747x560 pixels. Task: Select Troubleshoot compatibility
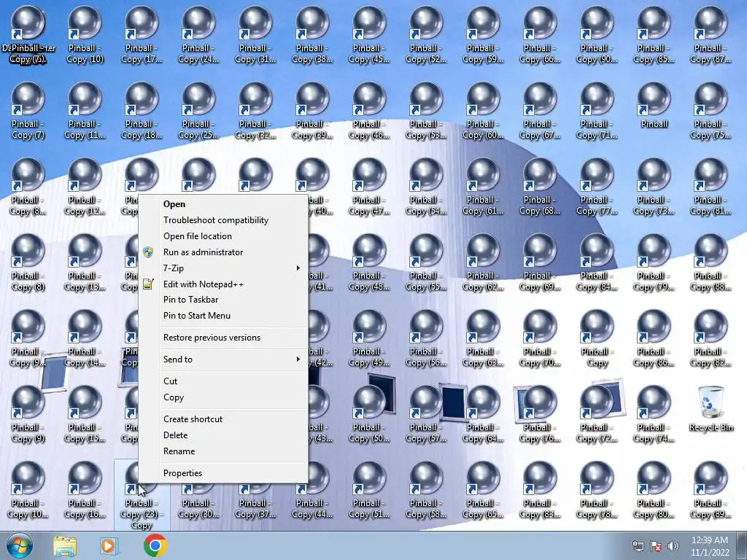click(223, 220)
